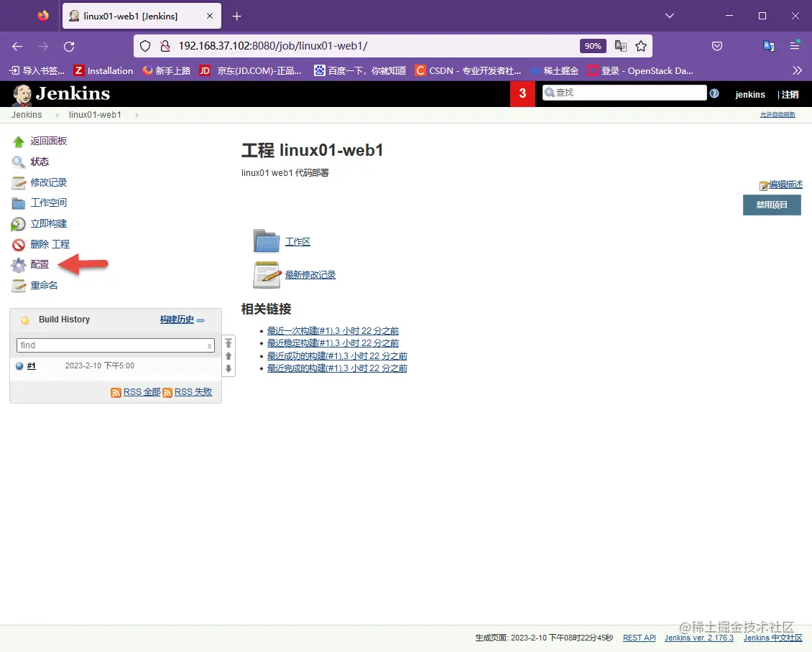
Task: Expand the breadcrumb arrow after Jenkins
Action: [x=57, y=115]
